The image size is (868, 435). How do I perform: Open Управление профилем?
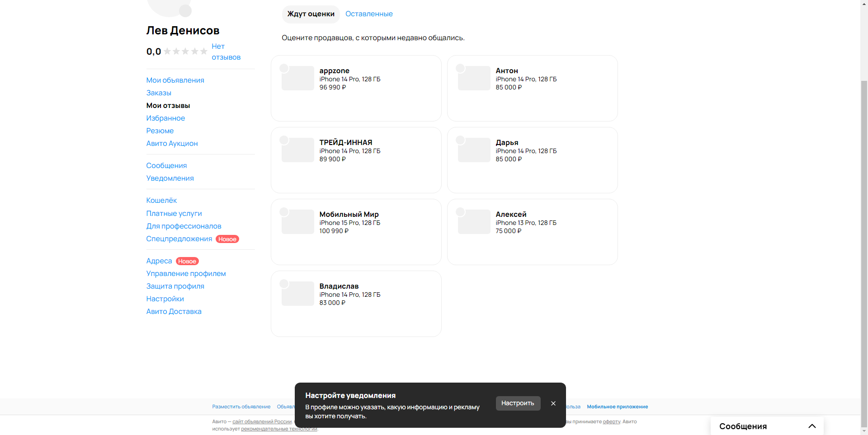[x=186, y=273]
